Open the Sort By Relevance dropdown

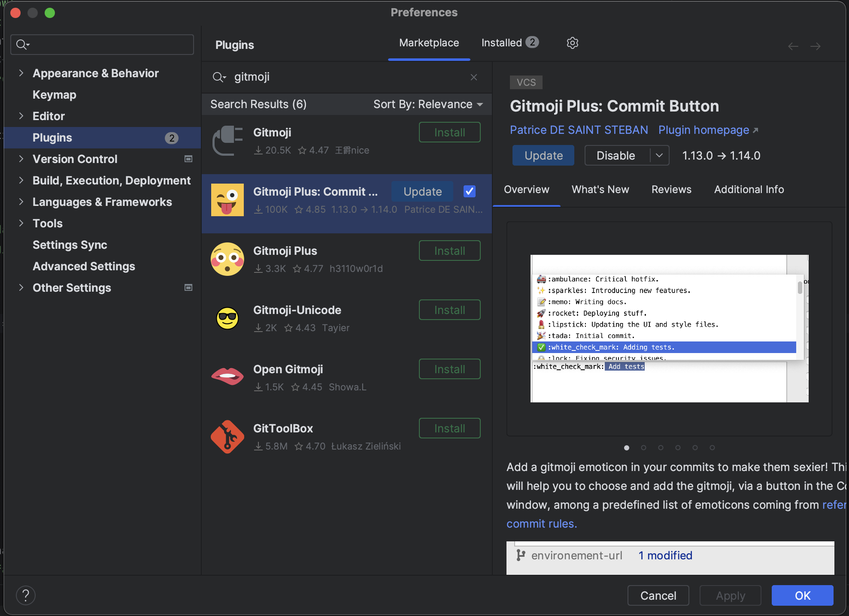click(428, 104)
